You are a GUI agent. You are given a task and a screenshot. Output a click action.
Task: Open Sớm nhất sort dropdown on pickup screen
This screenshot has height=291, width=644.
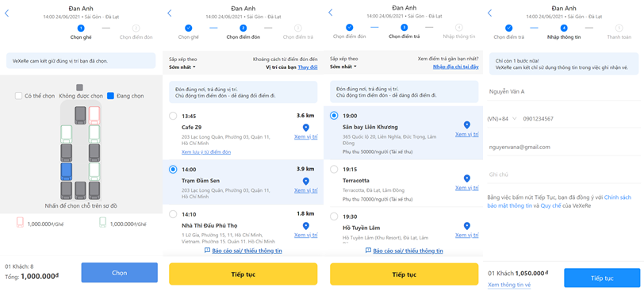(x=182, y=67)
